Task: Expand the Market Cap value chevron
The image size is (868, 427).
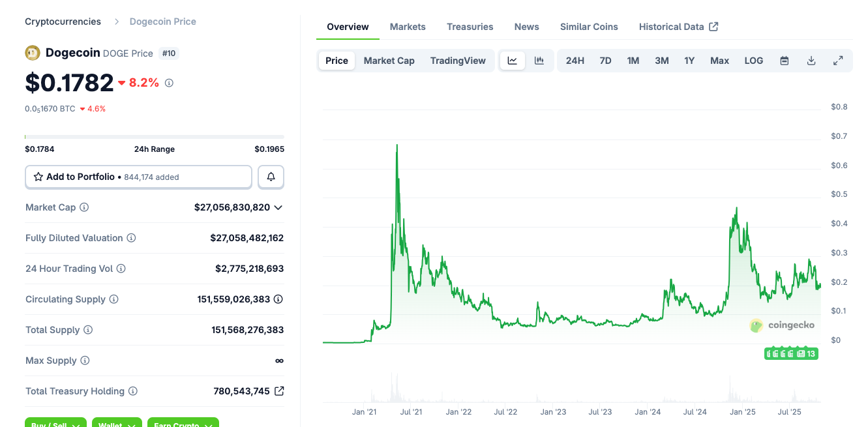Action: (x=279, y=207)
